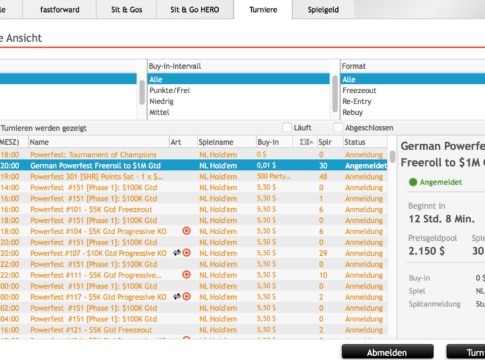Select Powerfest #117 - $5K Gtd Progressive KO

pos(193,297)
